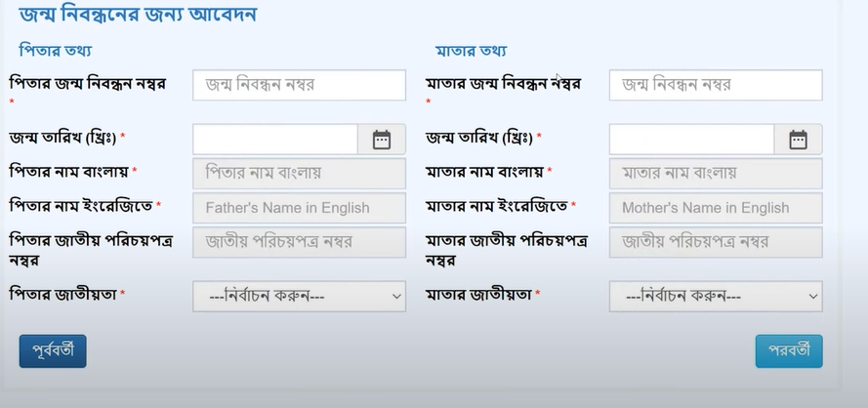Focus father's birth registration number field
The width and height of the screenshot is (868, 408).
tap(299, 85)
